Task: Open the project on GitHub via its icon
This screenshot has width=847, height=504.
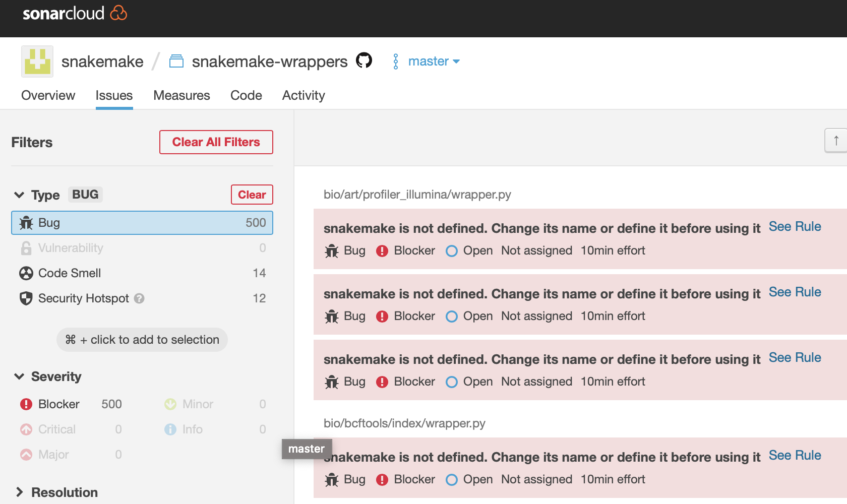Action: (365, 60)
